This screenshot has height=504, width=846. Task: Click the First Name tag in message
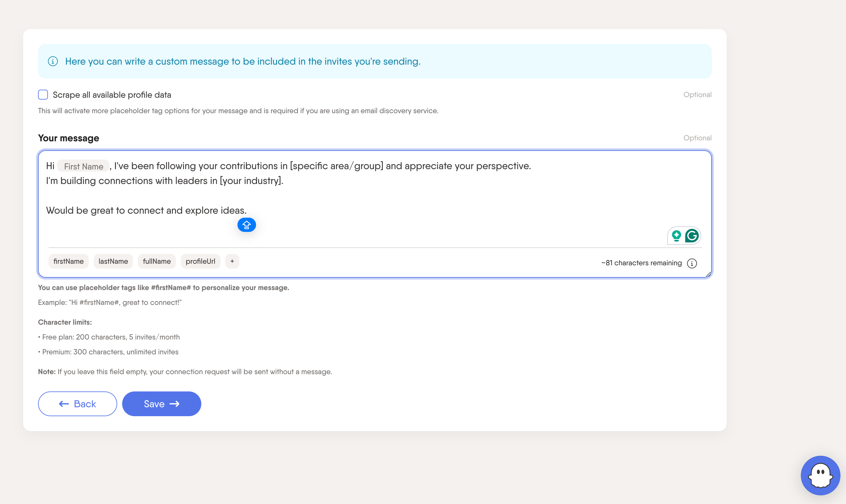[x=83, y=166]
